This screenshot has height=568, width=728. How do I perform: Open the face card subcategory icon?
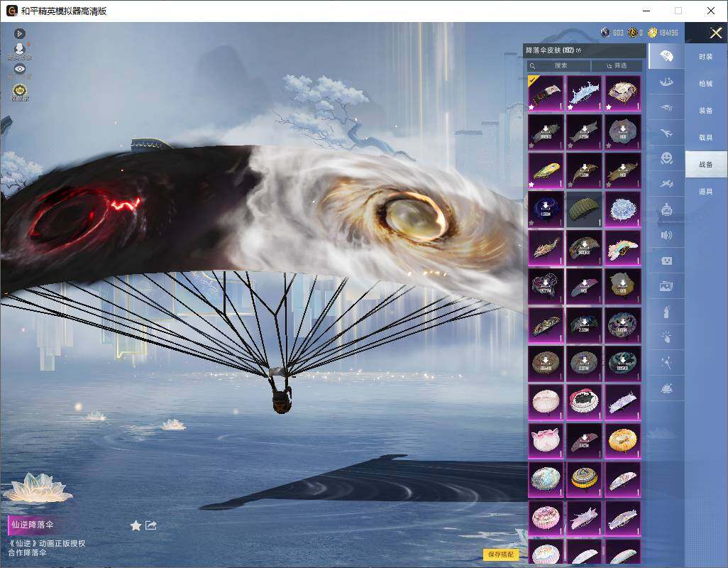[666, 261]
